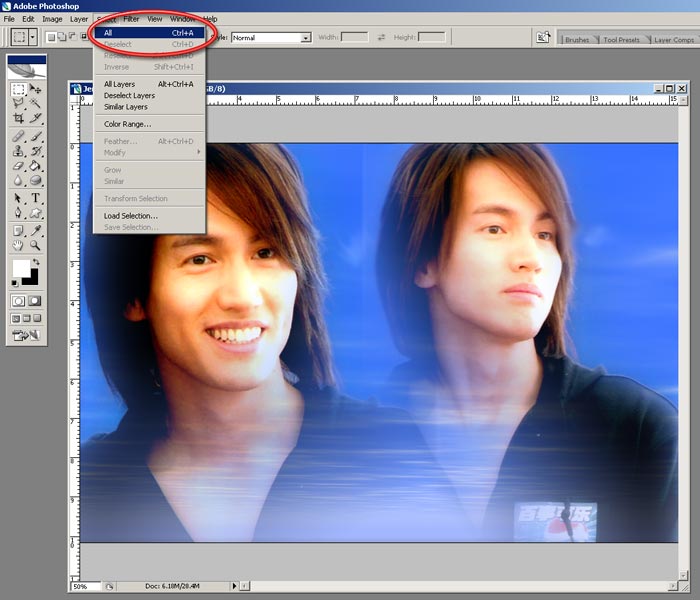This screenshot has width=700, height=600.
Task: Choose Subtract from Selection mode in options bar
Action: click(x=72, y=37)
